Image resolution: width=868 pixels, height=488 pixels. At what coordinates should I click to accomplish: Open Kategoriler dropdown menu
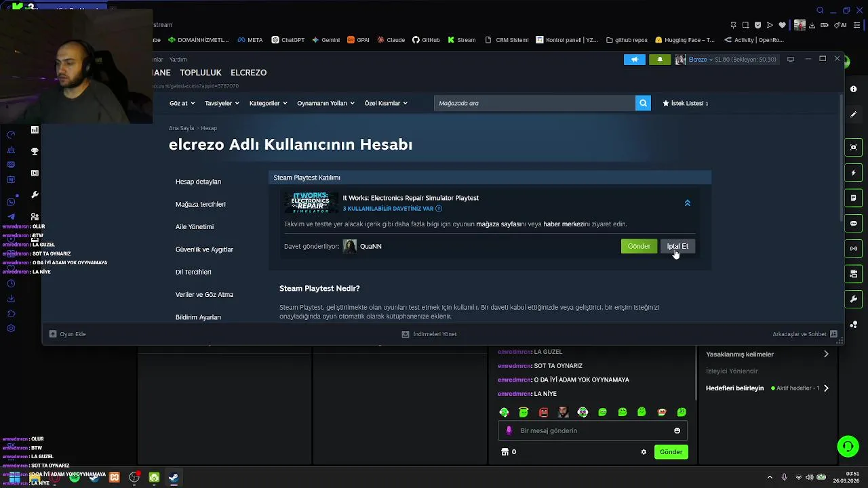click(268, 103)
